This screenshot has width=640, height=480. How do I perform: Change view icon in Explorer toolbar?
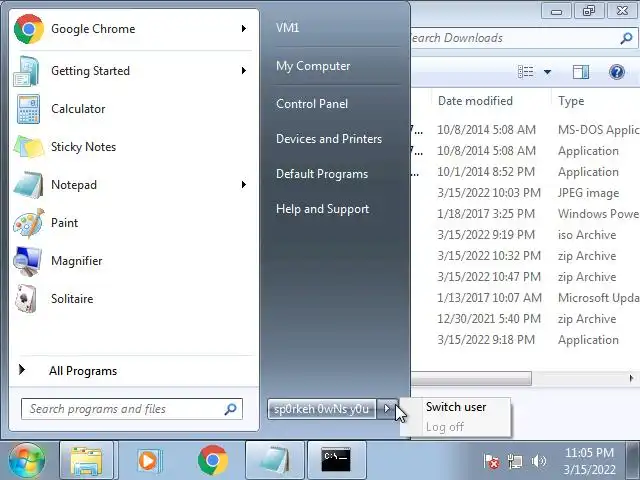pos(526,72)
